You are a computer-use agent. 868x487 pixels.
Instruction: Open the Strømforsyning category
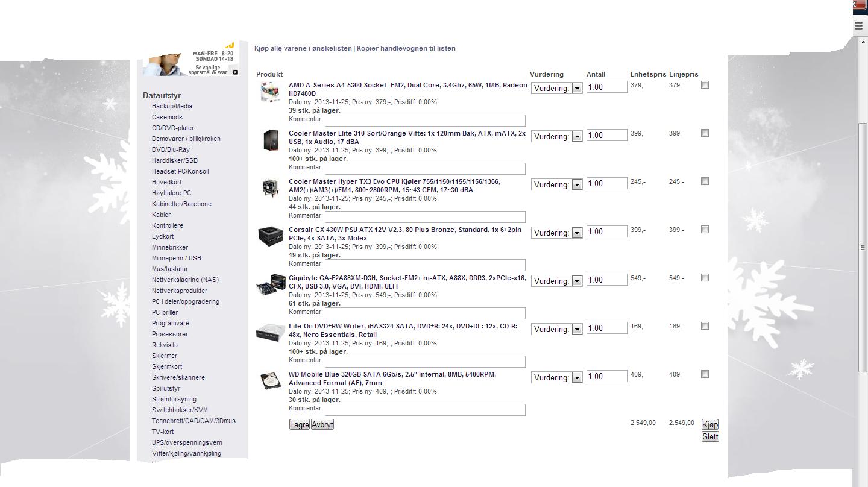(174, 399)
